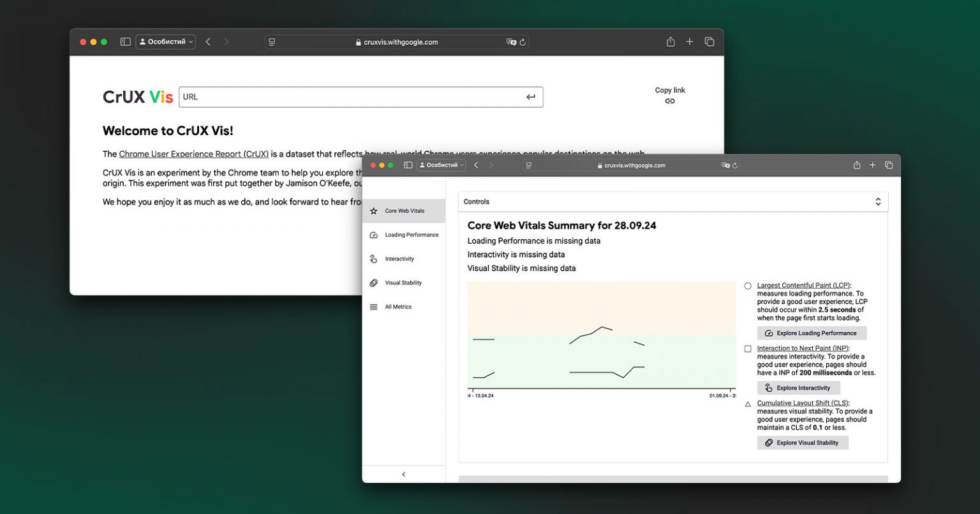Click the Share icon in back window toolbar
The width and height of the screenshot is (980, 514).
(671, 41)
